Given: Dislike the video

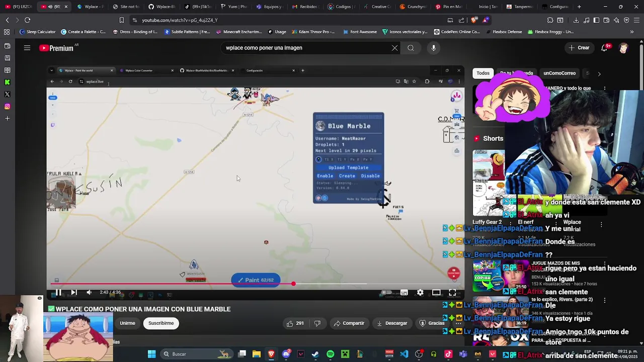Looking at the screenshot, I should (317, 323).
